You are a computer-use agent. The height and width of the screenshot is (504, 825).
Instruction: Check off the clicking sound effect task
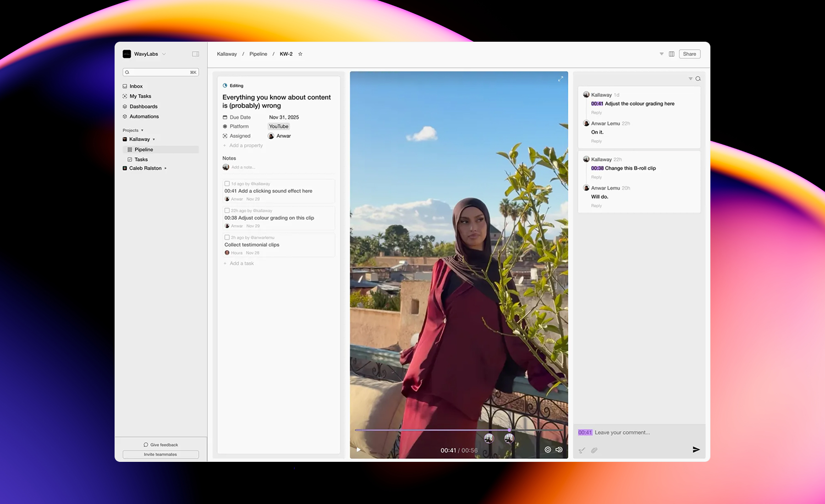tap(227, 184)
